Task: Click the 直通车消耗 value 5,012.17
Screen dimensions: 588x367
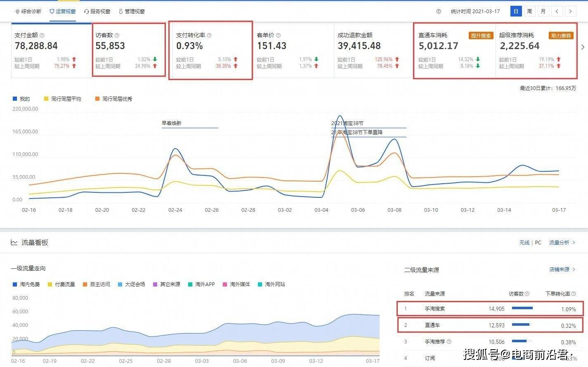Action: point(438,46)
